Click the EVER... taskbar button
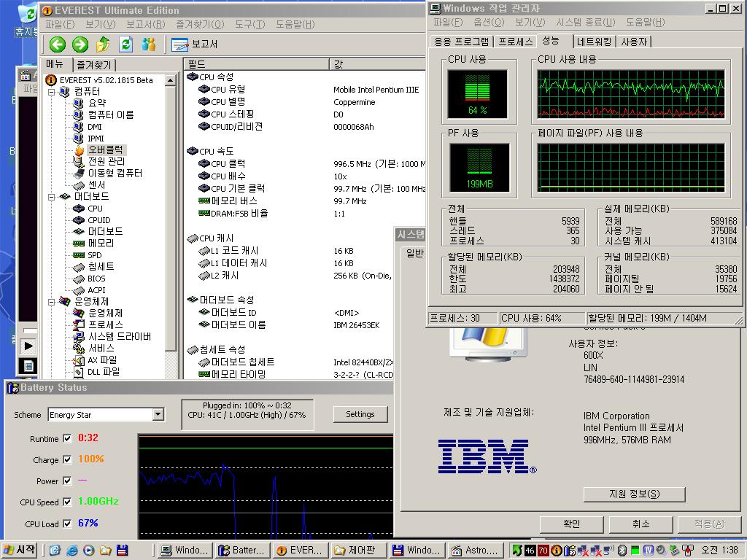747x560 pixels. click(299, 551)
